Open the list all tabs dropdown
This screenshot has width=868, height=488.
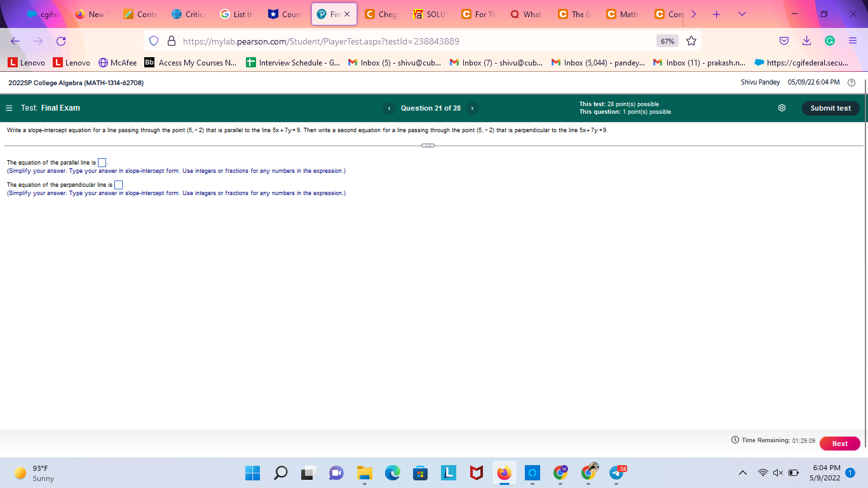pyautogui.click(x=742, y=14)
